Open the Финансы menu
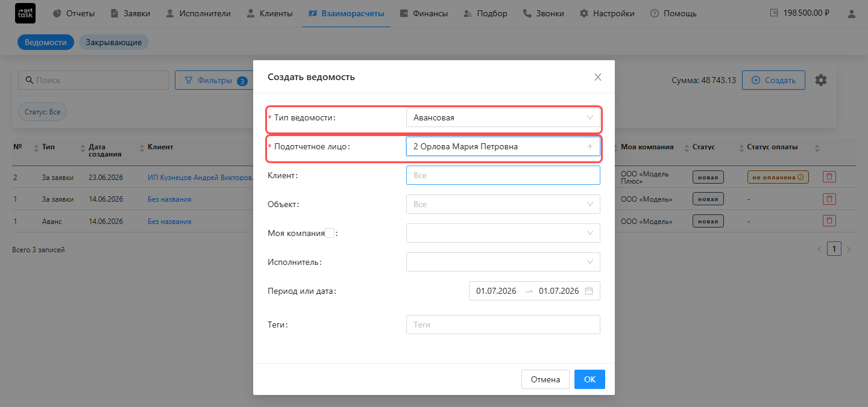868x407 pixels. [x=423, y=13]
